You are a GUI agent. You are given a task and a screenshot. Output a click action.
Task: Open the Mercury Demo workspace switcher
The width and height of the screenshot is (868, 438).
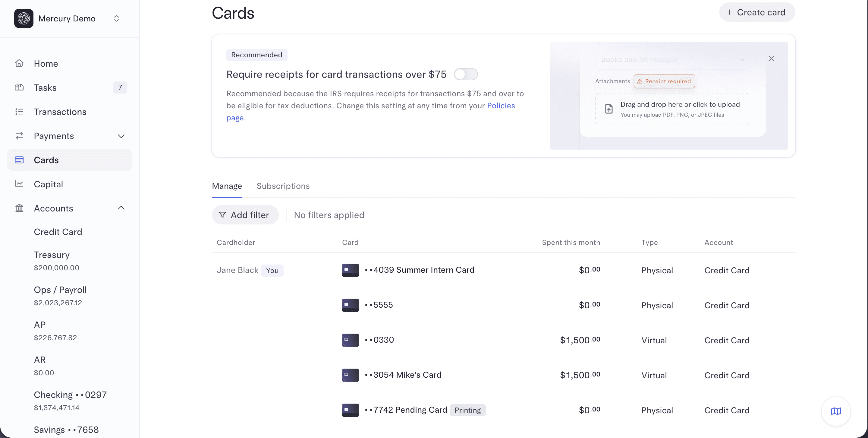click(x=116, y=18)
